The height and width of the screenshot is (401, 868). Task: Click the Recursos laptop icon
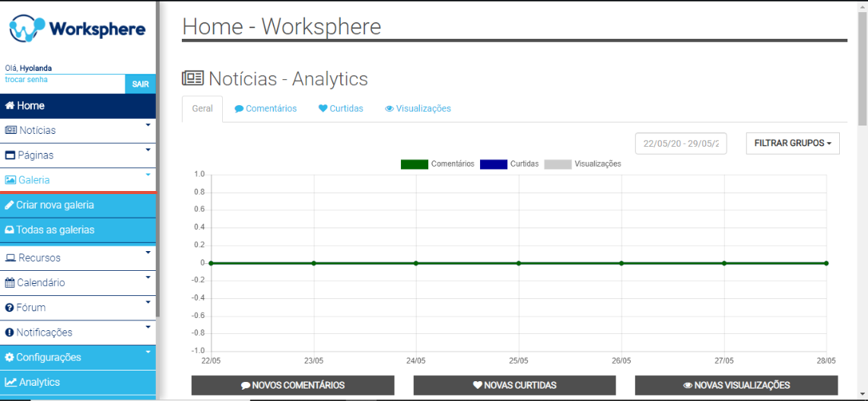[x=11, y=258]
